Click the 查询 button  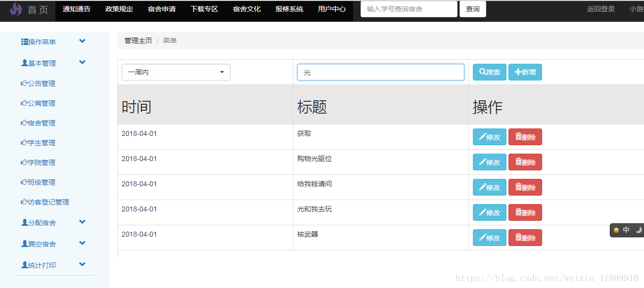[x=473, y=9]
